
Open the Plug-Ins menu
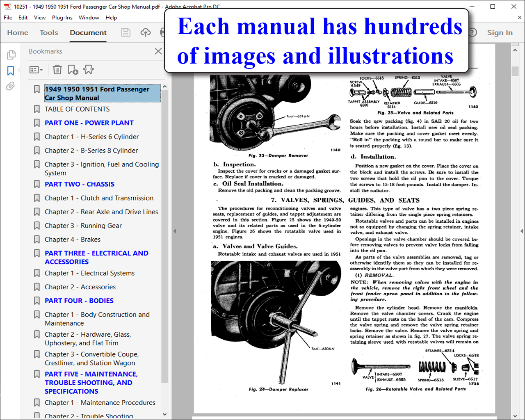[x=62, y=18]
